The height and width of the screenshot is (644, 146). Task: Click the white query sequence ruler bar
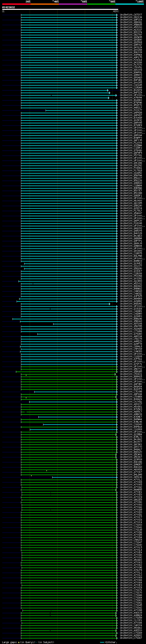[60, 9]
